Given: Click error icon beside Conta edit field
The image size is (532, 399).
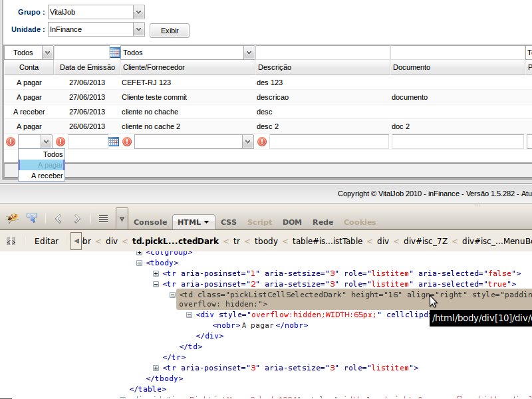Looking at the screenshot, I should [9, 142].
